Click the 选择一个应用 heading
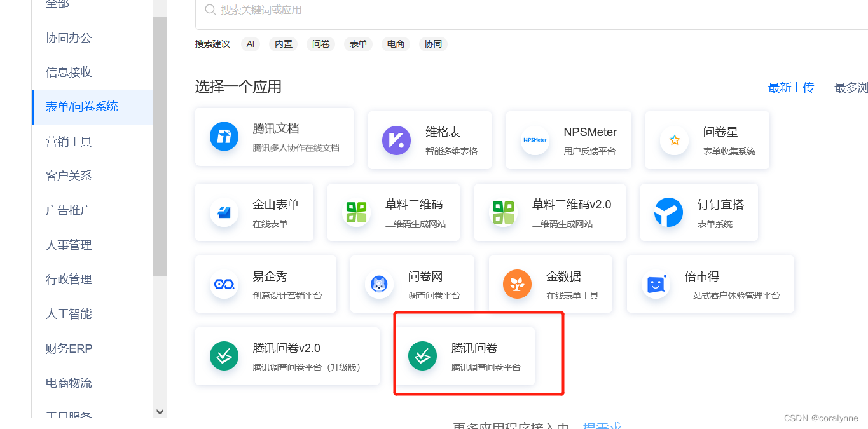 point(238,87)
